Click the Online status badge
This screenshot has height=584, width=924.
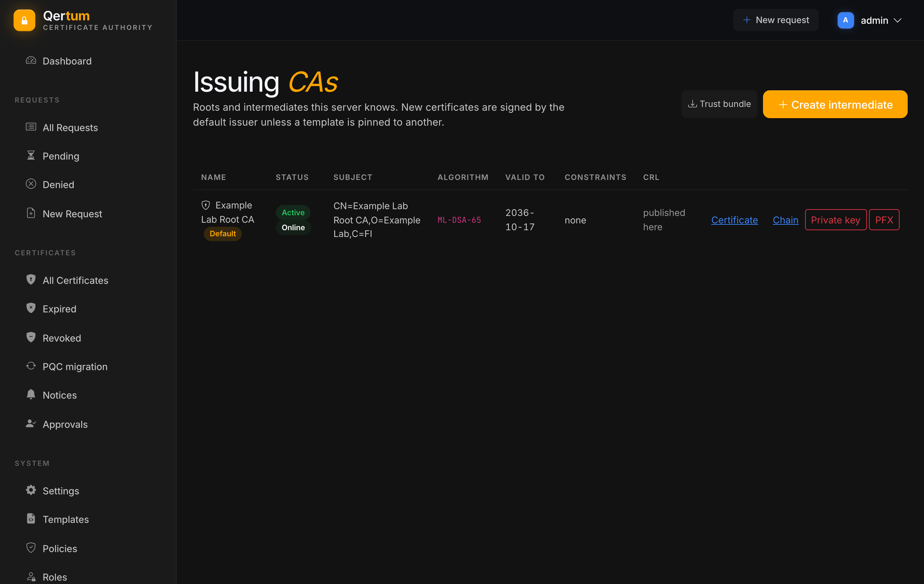293,227
